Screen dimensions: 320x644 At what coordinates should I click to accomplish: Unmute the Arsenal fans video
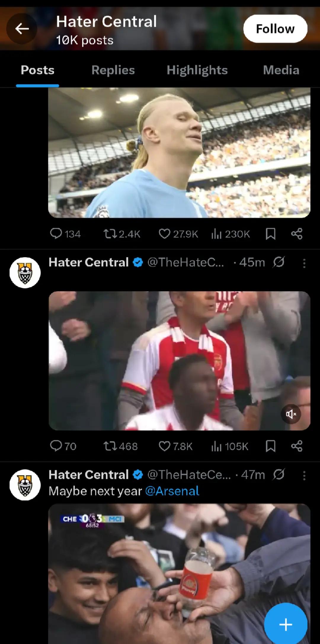coord(291,414)
